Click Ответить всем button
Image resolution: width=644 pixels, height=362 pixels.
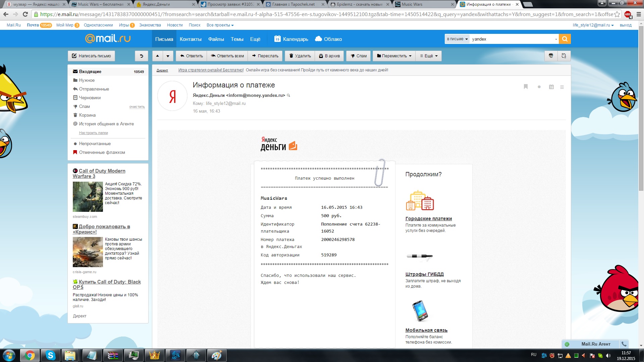click(x=227, y=56)
